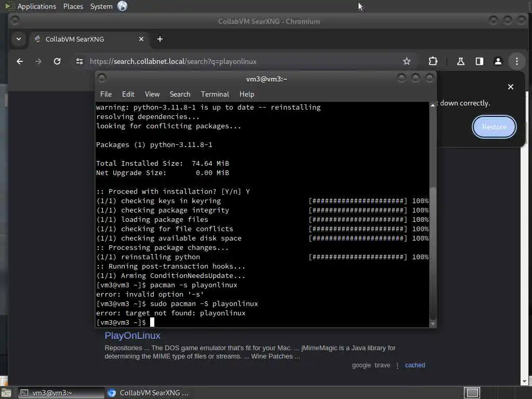Open the terminal Search menu

point(180,95)
